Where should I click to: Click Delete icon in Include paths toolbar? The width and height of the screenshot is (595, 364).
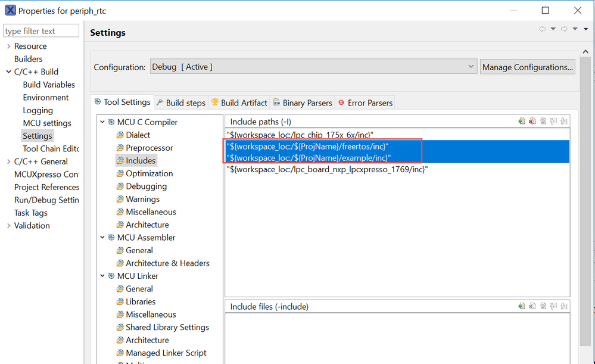click(532, 122)
